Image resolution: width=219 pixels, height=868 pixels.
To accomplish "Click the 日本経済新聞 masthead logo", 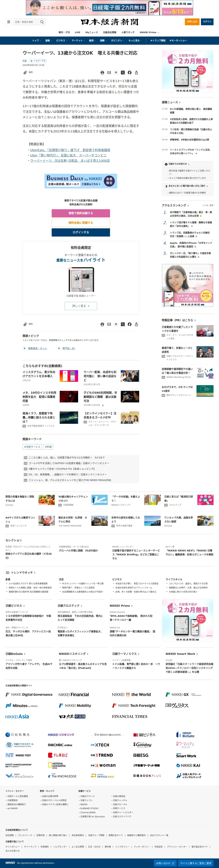I will click(x=109, y=22).
